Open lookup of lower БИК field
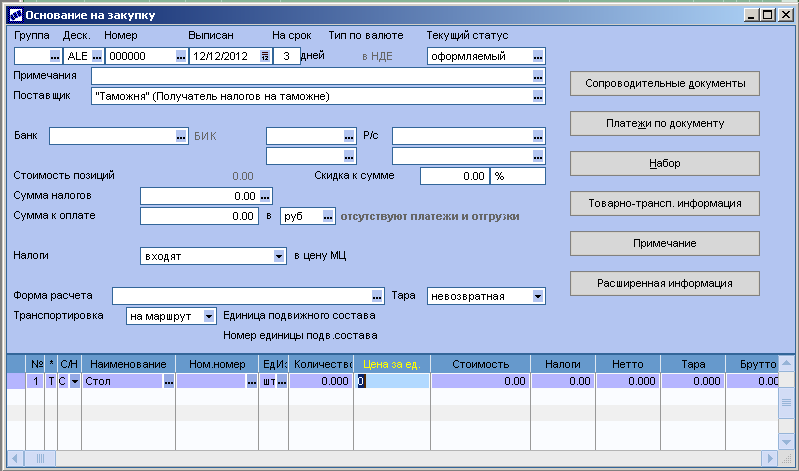 click(349, 156)
